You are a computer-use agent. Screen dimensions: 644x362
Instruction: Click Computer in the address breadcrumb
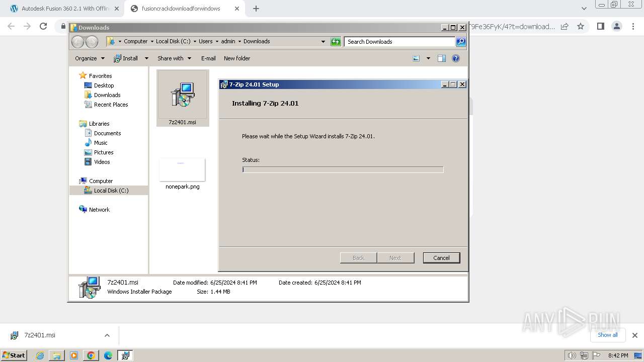(x=135, y=41)
